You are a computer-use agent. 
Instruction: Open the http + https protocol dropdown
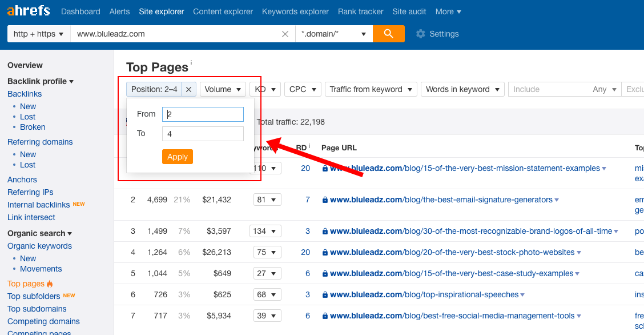pos(39,34)
